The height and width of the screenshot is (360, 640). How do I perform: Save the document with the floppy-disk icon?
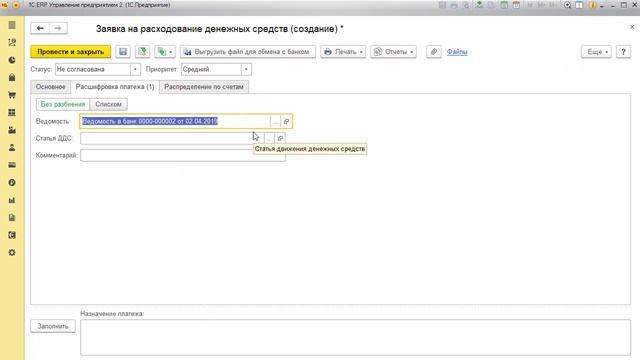(123, 52)
